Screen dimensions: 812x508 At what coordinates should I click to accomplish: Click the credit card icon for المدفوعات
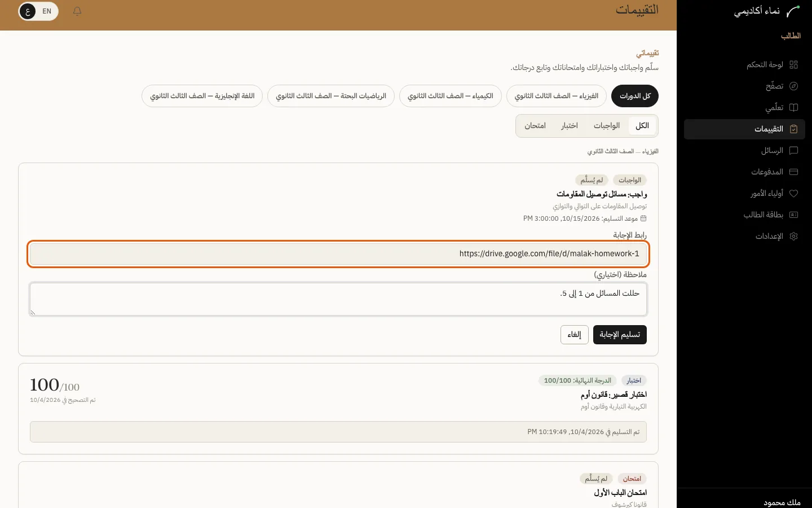click(x=794, y=172)
